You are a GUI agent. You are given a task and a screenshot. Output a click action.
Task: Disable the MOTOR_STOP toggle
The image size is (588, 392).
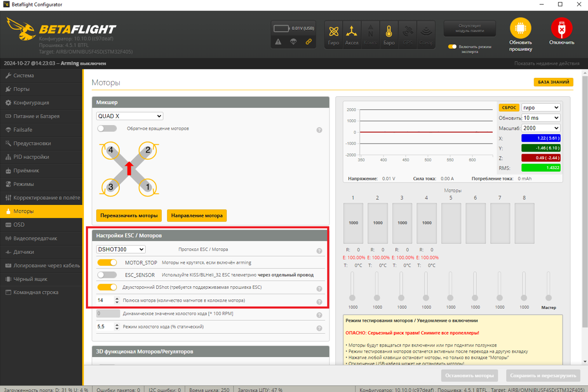pyautogui.click(x=107, y=262)
